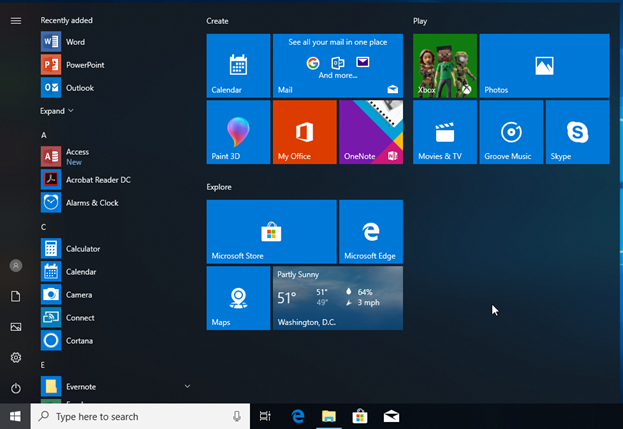Open Settings gear in Start menu
This screenshot has width=623, height=429.
16,358
